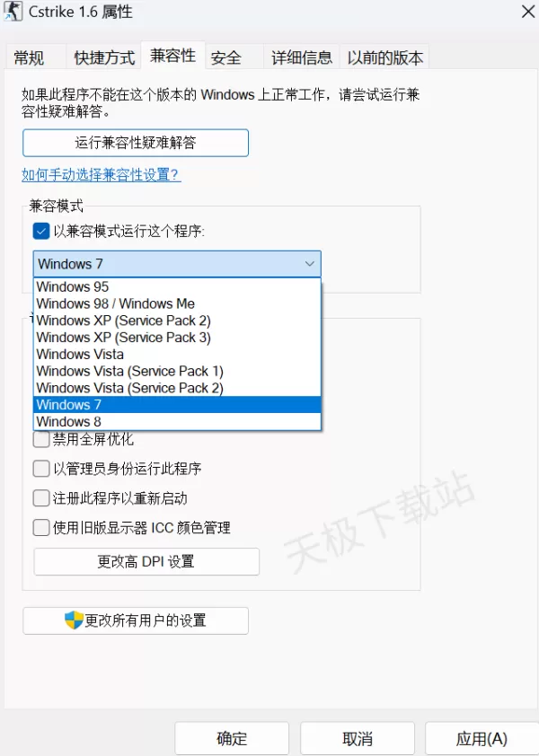Image resolution: width=539 pixels, height=756 pixels.
Task: Switch to the 快捷方式 tab
Action: pyautogui.click(x=104, y=57)
